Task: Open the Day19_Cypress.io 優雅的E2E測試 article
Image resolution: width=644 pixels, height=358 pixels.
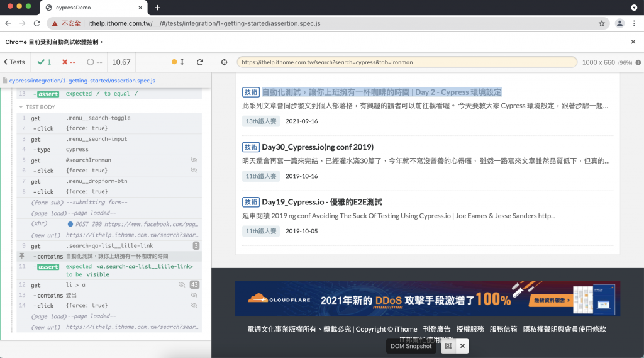Action: [322, 202]
